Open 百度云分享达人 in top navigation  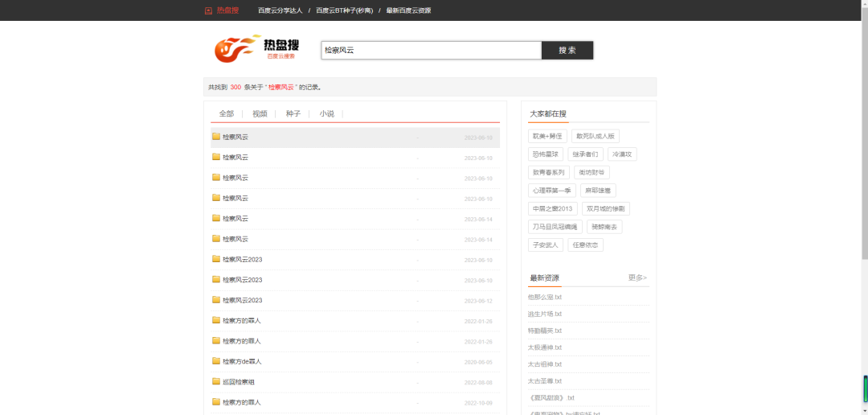[x=280, y=10]
